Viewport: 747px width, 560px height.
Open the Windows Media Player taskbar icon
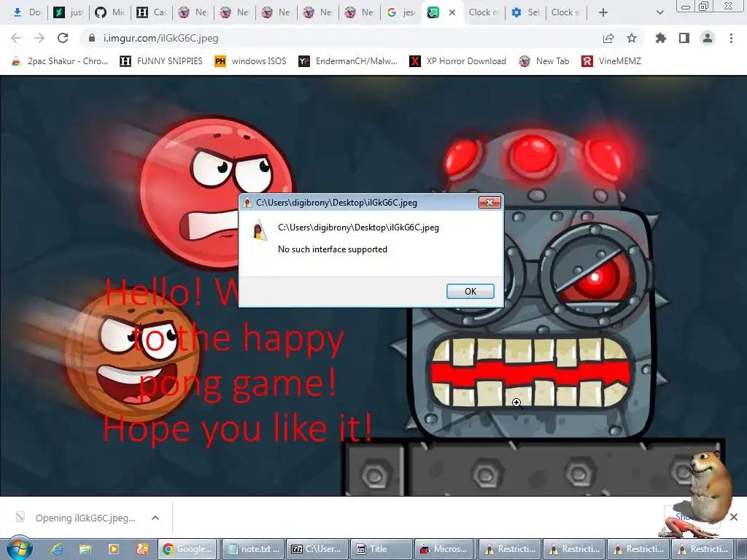click(113, 549)
